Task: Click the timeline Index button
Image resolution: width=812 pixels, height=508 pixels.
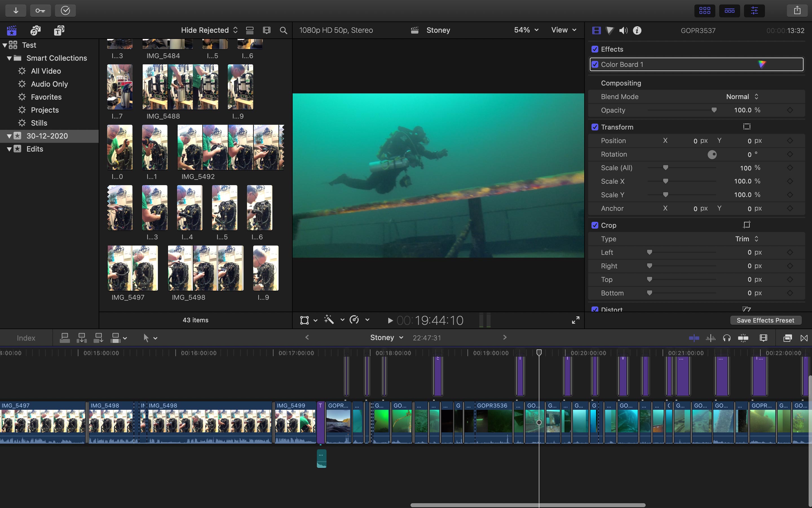Action: 26,338
